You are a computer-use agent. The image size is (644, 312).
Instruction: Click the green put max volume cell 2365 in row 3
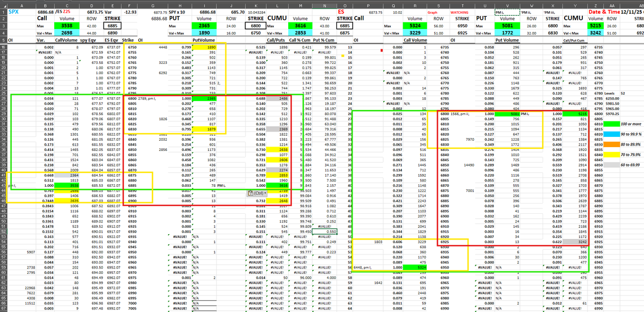(204, 25)
